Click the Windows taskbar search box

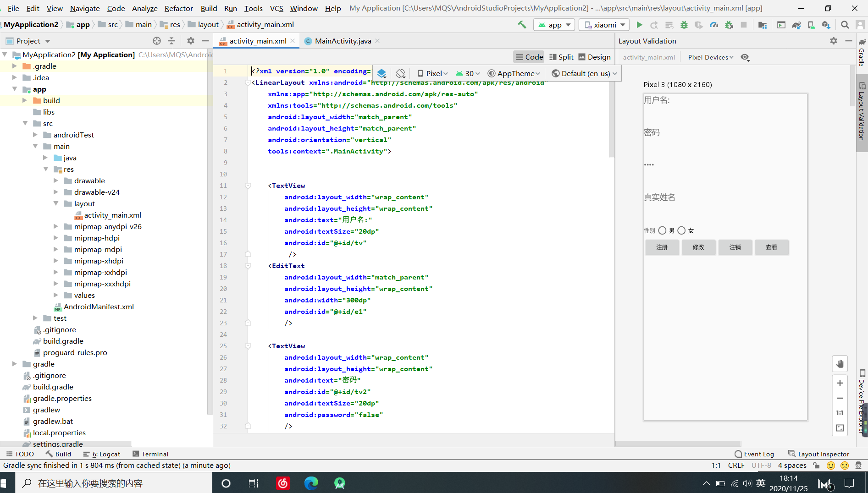pyautogui.click(x=114, y=483)
